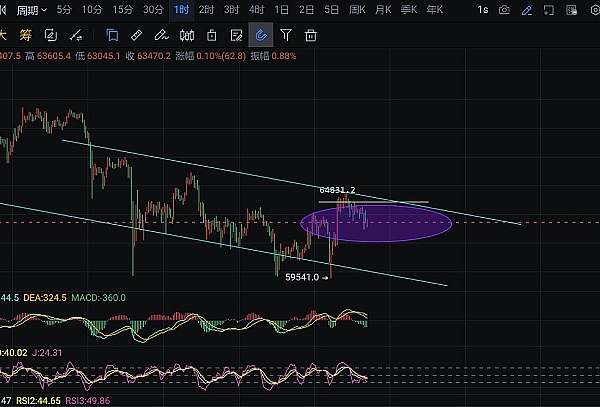Click the 59541.0 low price label
The image size is (600, 407).
pyautogui.click(x=304, y=277)
